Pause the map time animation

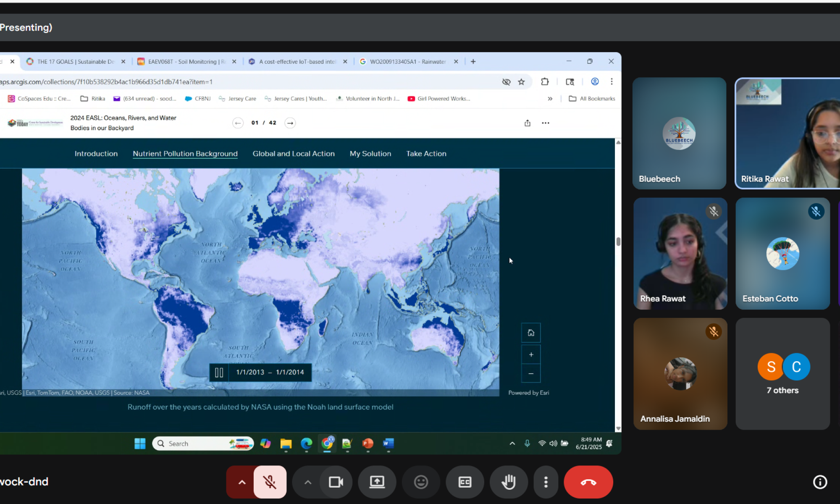[x=219, y=373]
